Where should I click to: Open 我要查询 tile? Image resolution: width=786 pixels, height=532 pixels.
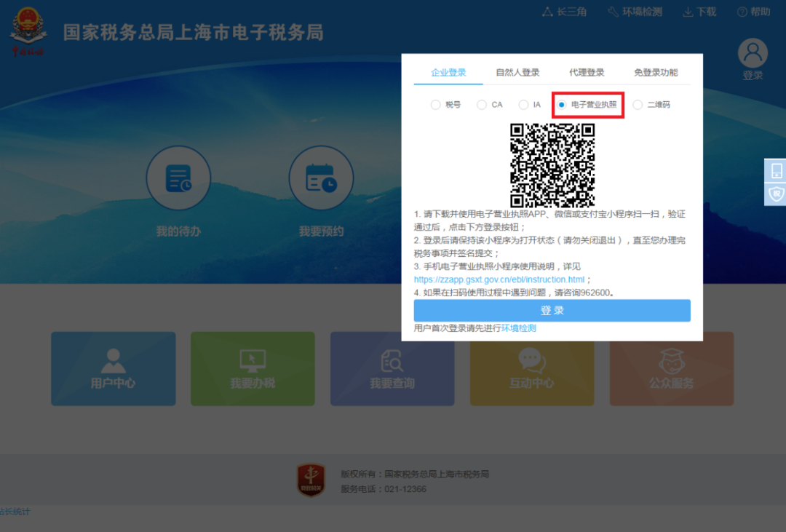click(x=392, y=368)
